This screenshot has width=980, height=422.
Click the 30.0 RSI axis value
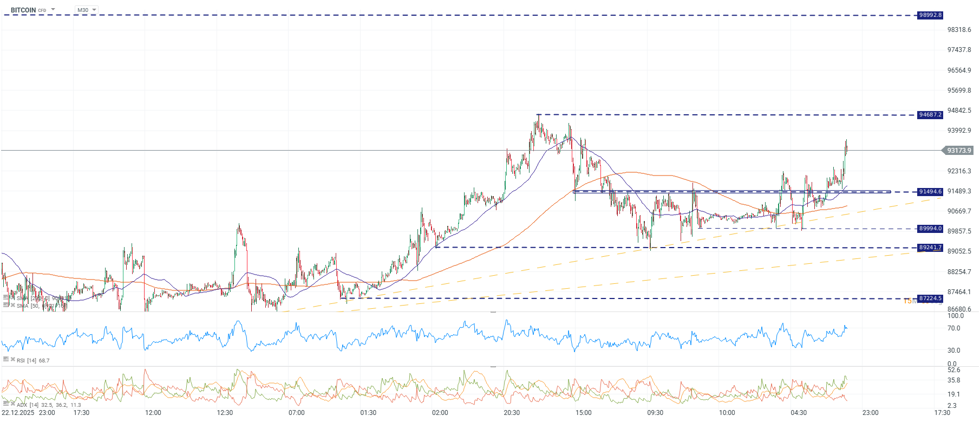click(954, 350)
